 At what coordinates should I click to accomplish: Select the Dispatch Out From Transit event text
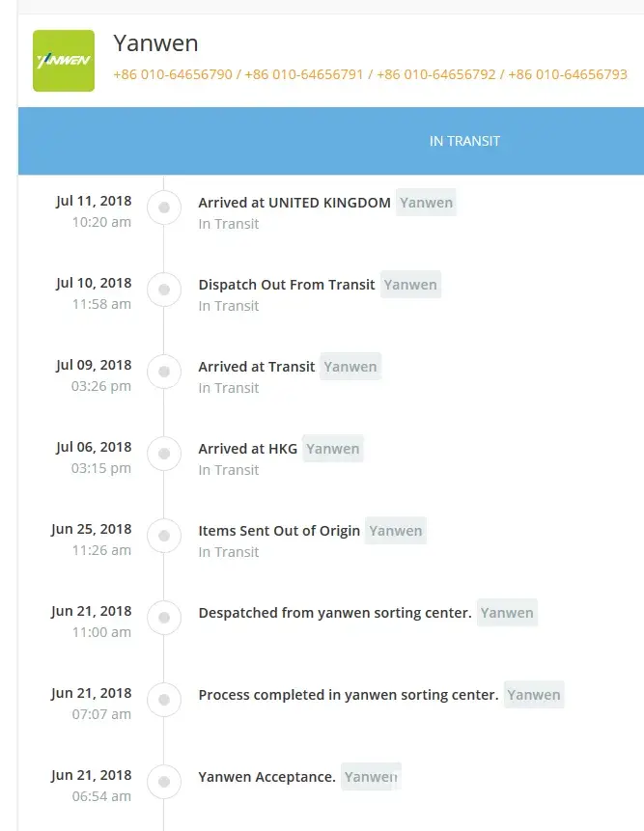point(287,285)
